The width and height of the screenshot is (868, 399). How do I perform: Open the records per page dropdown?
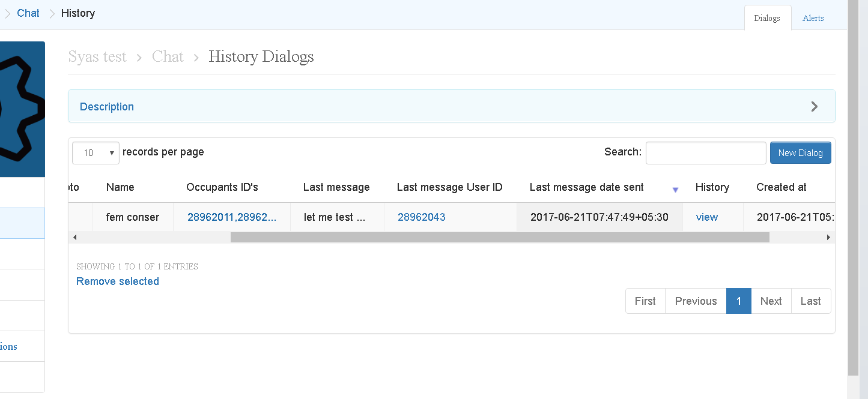95,153
